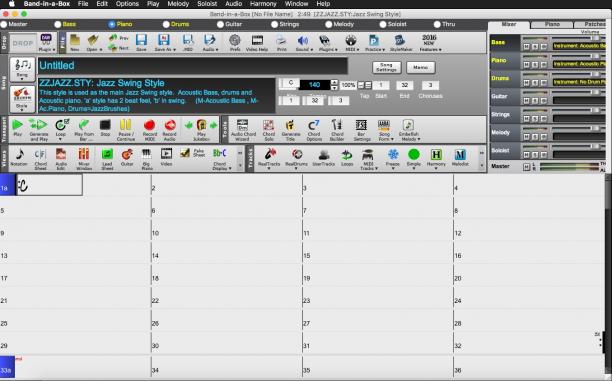The image size is (612, 381).
Task: Select the Guitar track radio button
Action: [x=221, y=24]
